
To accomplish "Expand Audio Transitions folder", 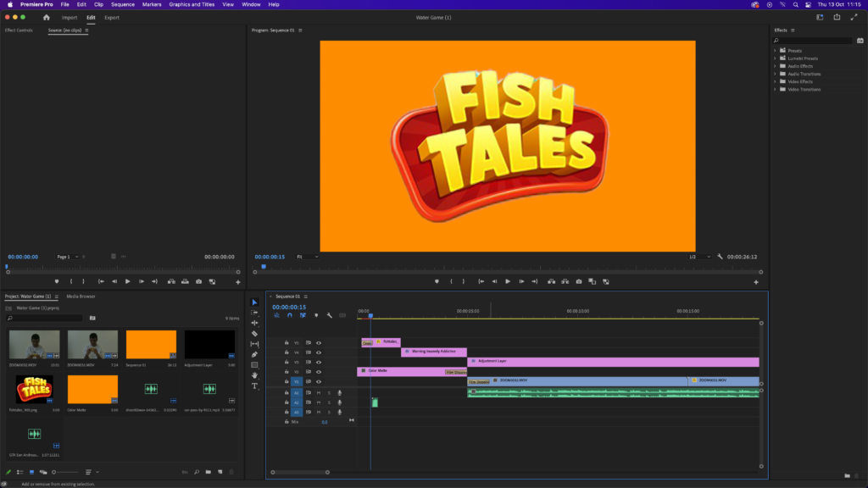I will click(775, 74).
